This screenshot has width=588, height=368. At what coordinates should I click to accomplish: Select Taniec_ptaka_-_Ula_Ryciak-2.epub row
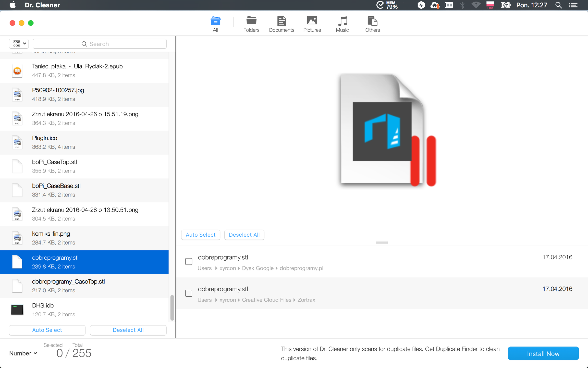pyautogui.click(x=84, y=71)
